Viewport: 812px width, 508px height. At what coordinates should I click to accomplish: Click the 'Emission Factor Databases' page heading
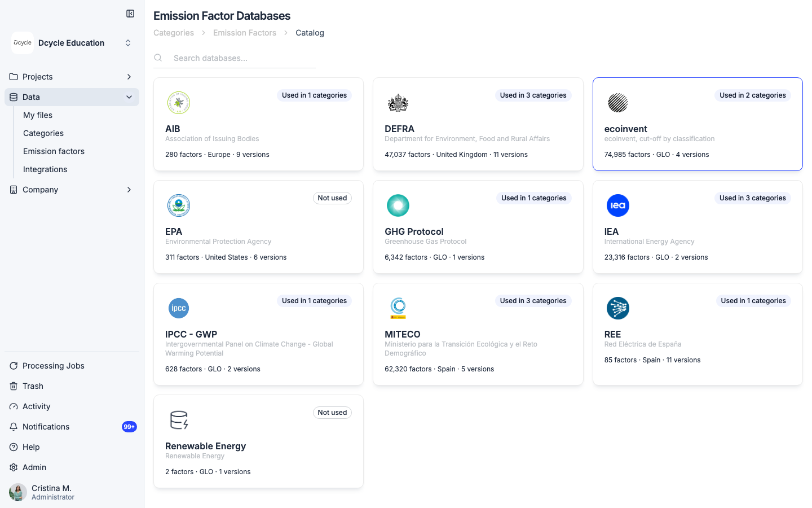pyautogui.click(x=222, y=16)
